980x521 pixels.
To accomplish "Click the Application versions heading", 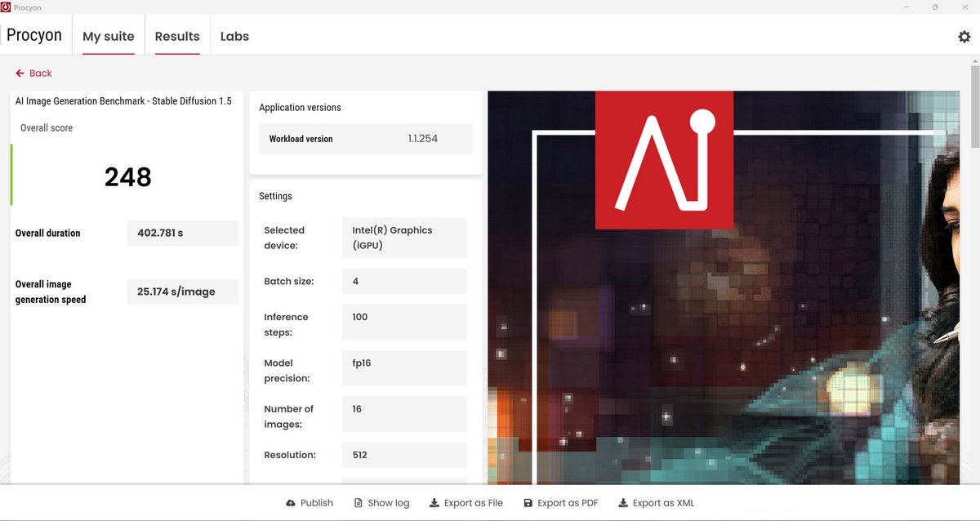I will 300,108.
